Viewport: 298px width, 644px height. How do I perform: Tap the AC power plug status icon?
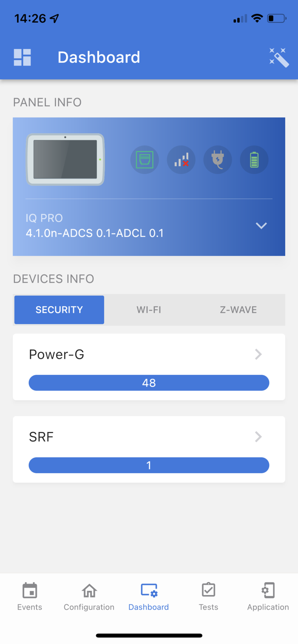click(218, 159)
